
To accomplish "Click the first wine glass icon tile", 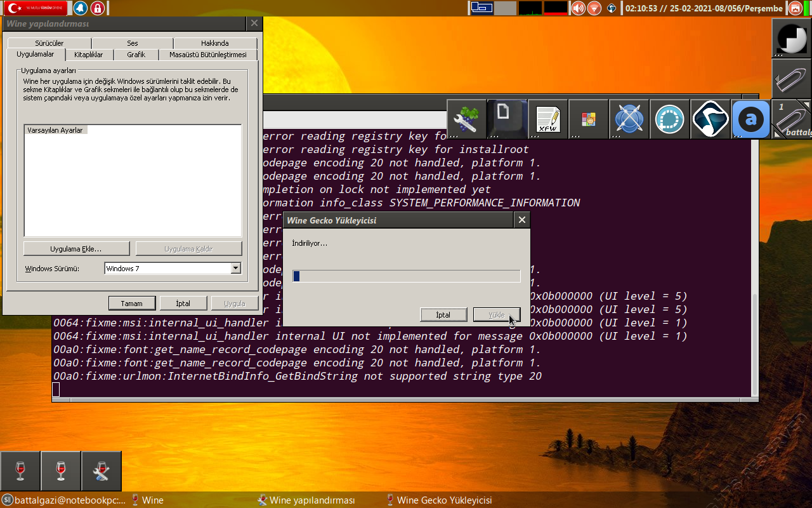I will 20,471.
